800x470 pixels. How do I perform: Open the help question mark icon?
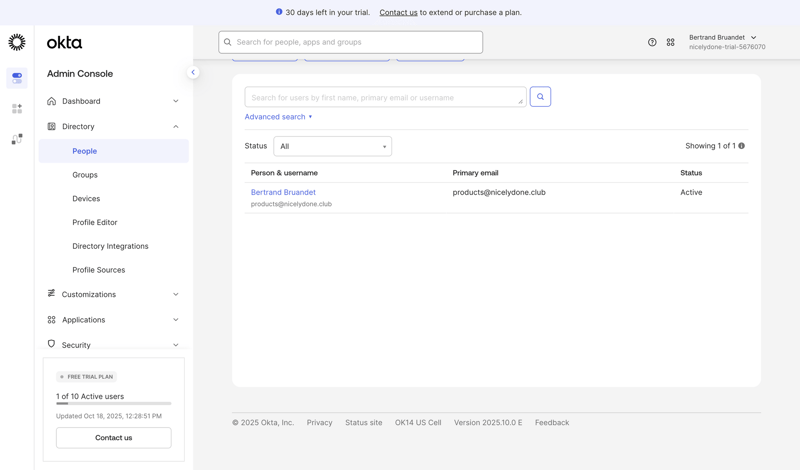click(x=652, y=42)
